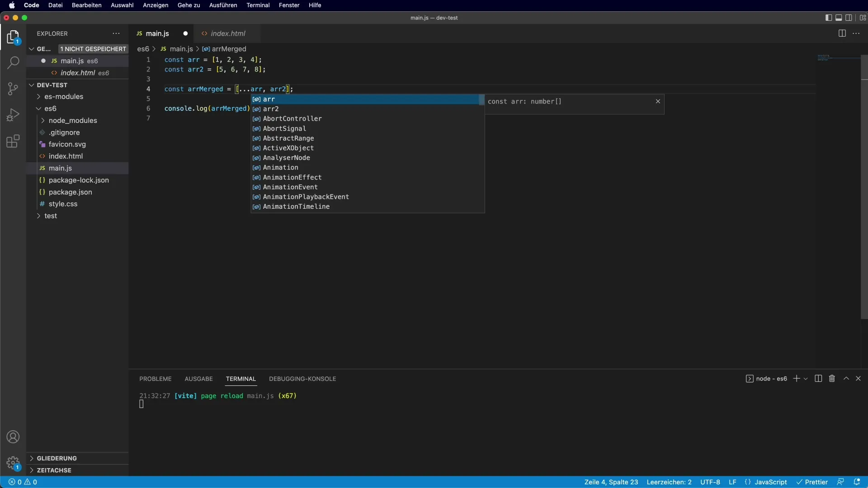Kill the terminal with trash icon
The width and height of the screenshot is (868, 488).
click(832, 379)
